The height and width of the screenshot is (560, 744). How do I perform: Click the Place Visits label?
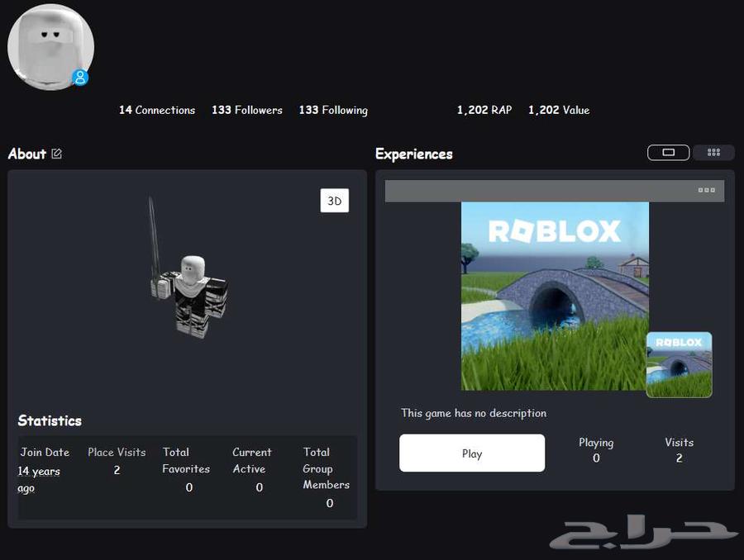pyautogui.click(x=117, y=453)
